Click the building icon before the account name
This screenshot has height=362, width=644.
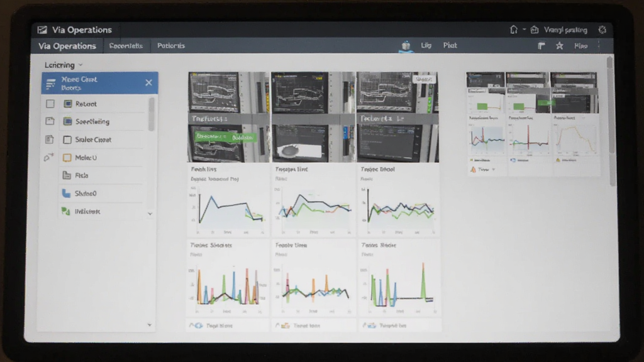tap(535, 30)
